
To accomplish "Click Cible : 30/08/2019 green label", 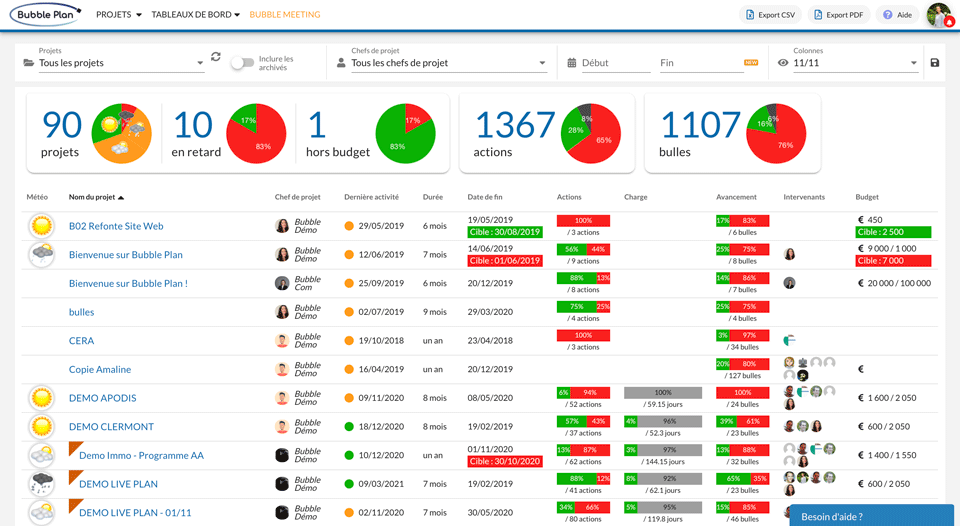I will [504, 232].
